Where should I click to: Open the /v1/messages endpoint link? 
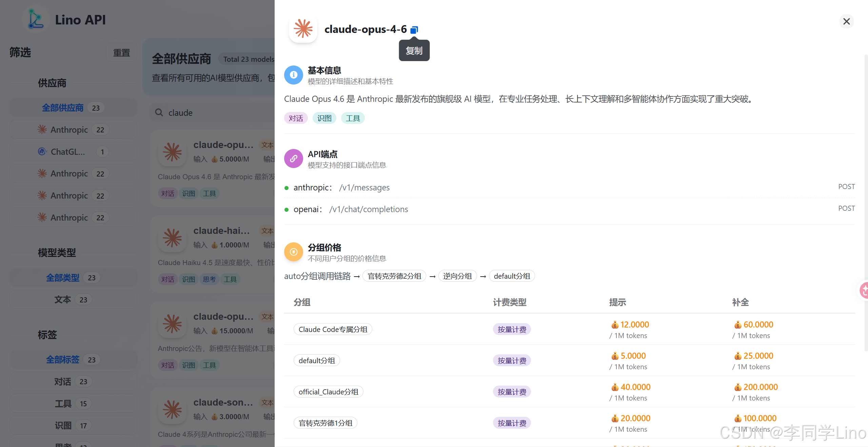[364, 187]
